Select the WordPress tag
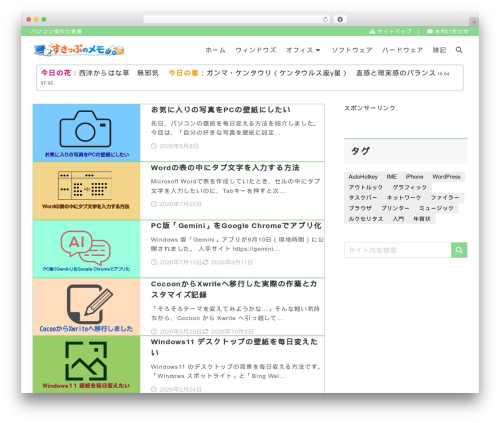This screenshot has height=423, width=500. tap(446, 177)
